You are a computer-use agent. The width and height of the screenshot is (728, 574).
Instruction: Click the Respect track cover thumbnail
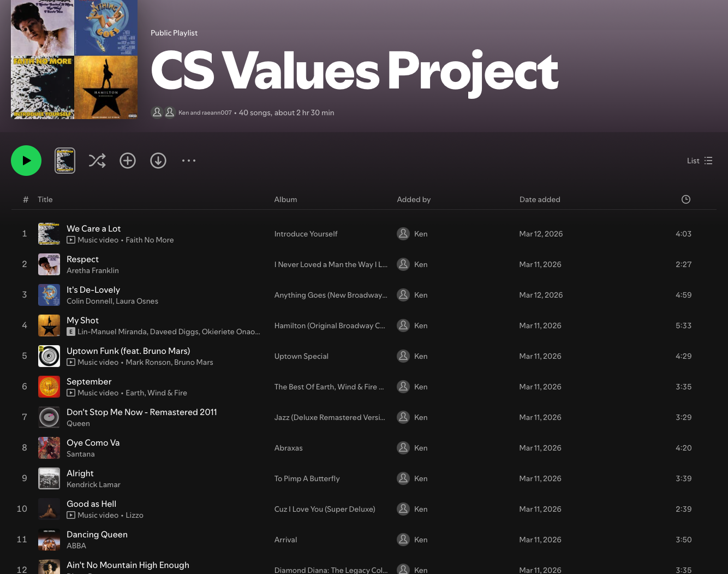(49, 264)
